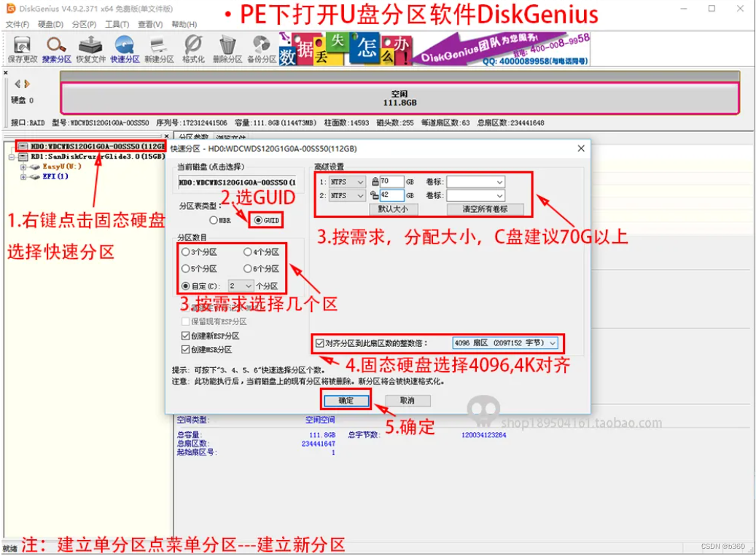
Task: Launch the 恢复文件 recover files tool
Action: (x=90, y=50)
